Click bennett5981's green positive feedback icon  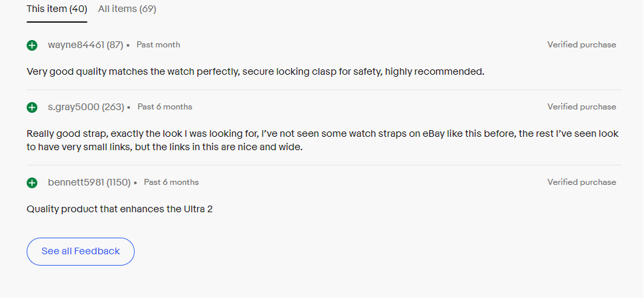[x=32, y=183]
